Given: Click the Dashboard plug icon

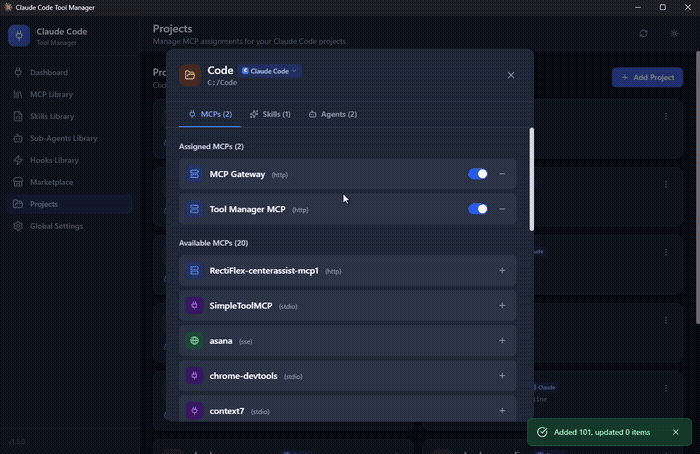Looking at the screenshot, I should [x=18, y=72].
